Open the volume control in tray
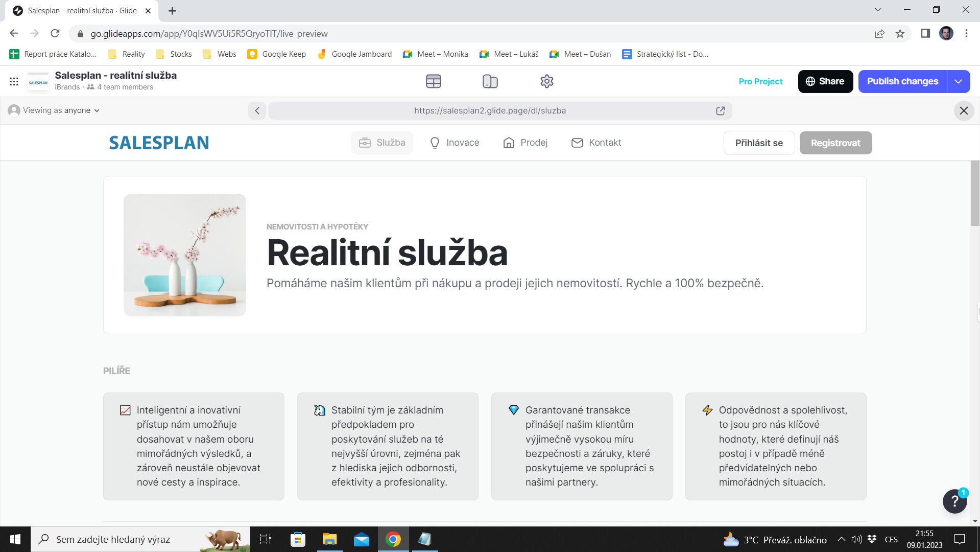This screenshot has height=552, width=980. [x=857, y=539]
